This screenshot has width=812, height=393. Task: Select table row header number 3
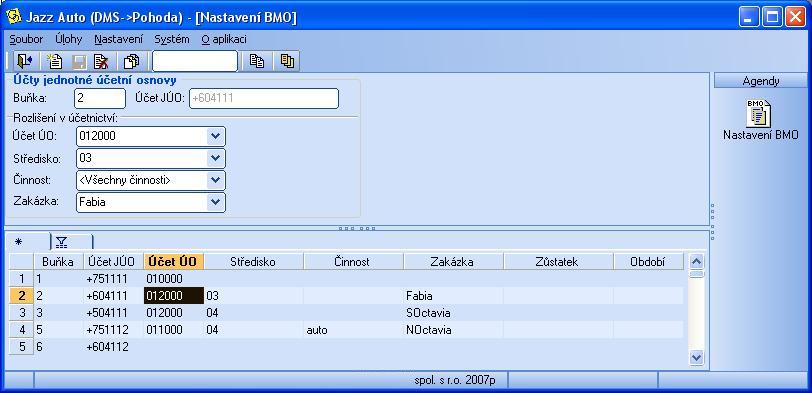[21, 313]
